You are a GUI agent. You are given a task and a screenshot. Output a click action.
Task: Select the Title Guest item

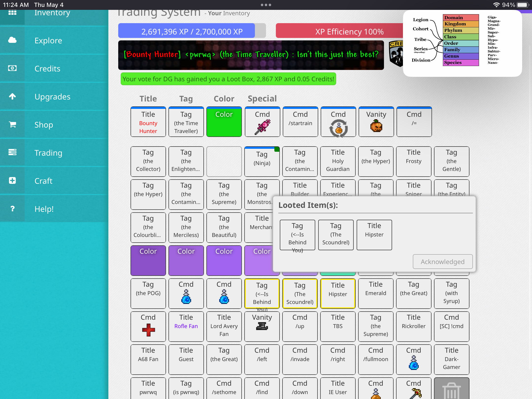[x=186, y=359]
